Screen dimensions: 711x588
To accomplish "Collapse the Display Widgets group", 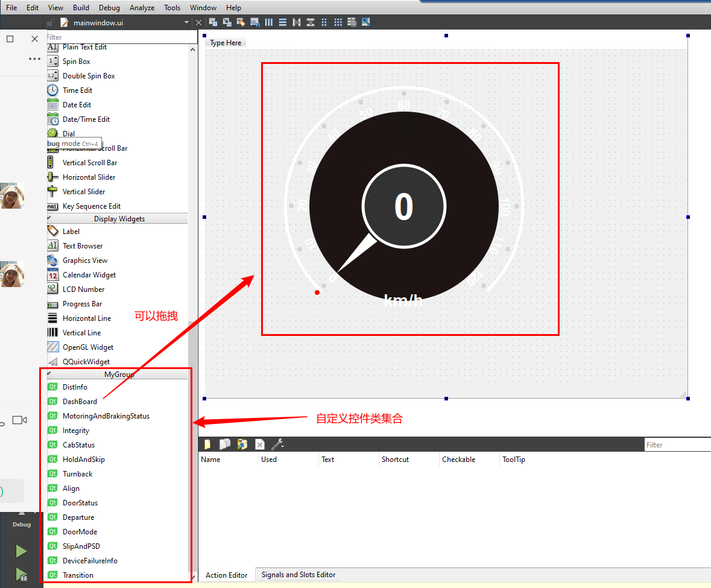I will (x=117, y=218).
